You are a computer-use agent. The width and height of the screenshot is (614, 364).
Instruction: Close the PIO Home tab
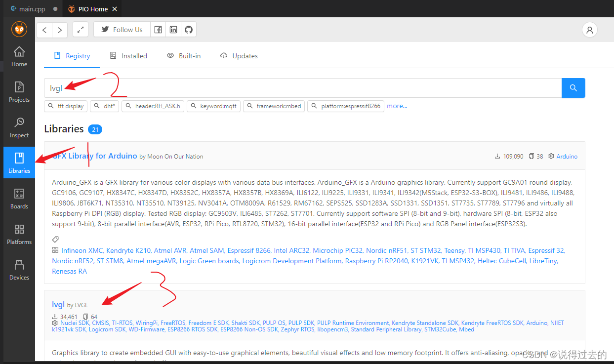[x=115, y=9]
